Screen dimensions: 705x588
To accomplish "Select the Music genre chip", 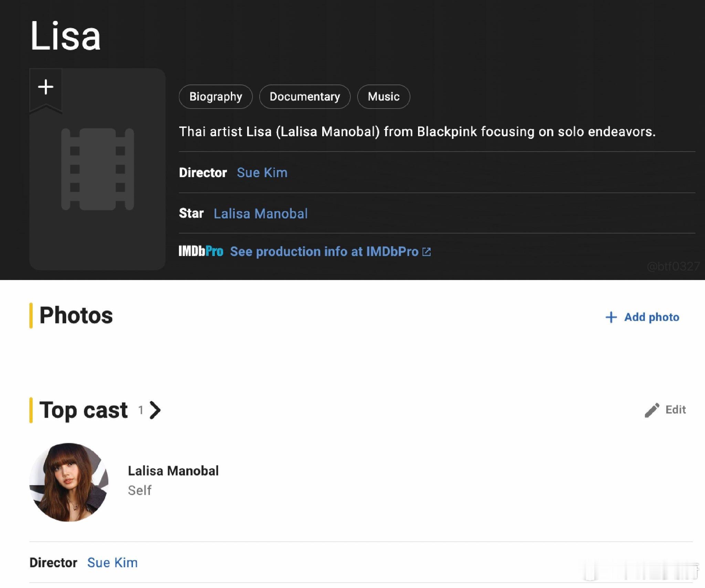I will pyautogui.click(x=383, y=97).
